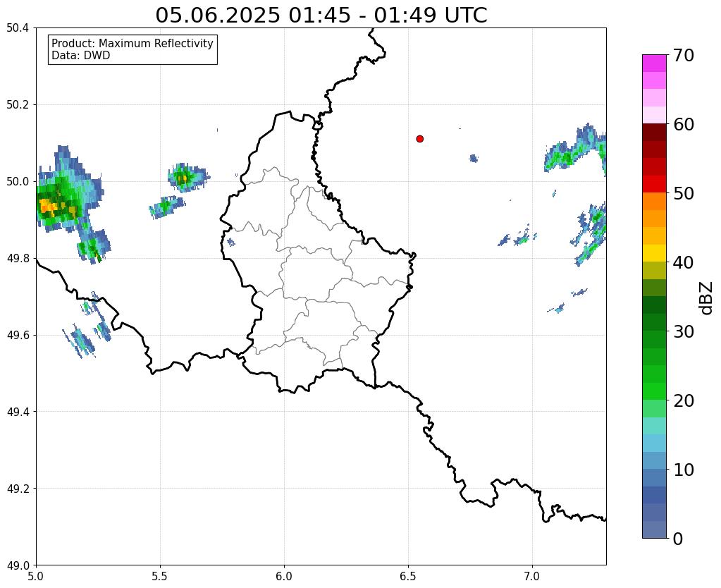The width and height of the screenshot is (721, 588).
Task: Click the 49.8 latitude tick label
Action: 18,259
